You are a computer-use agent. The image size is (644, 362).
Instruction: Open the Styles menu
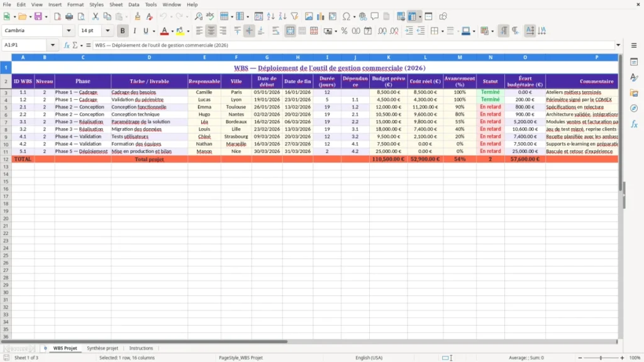[96, 4]
